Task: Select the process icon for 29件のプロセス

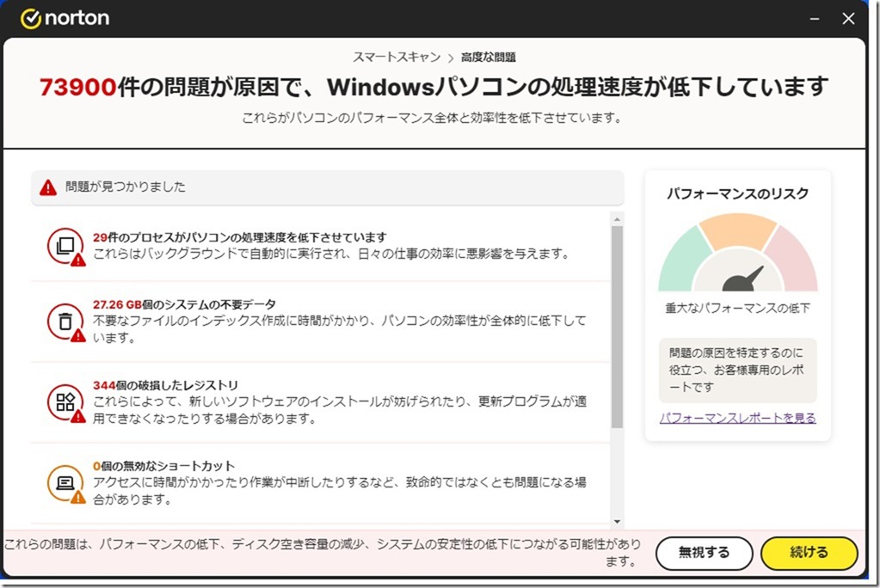Action: (x=65, y=246)
